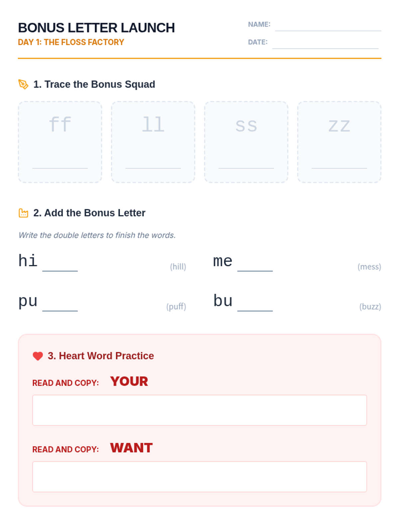Image resolution: width=399 pixels, height=532 pixels.
Task: Click the factory icon beside Add the Bonus Letter
Action: tap(23, 213)
